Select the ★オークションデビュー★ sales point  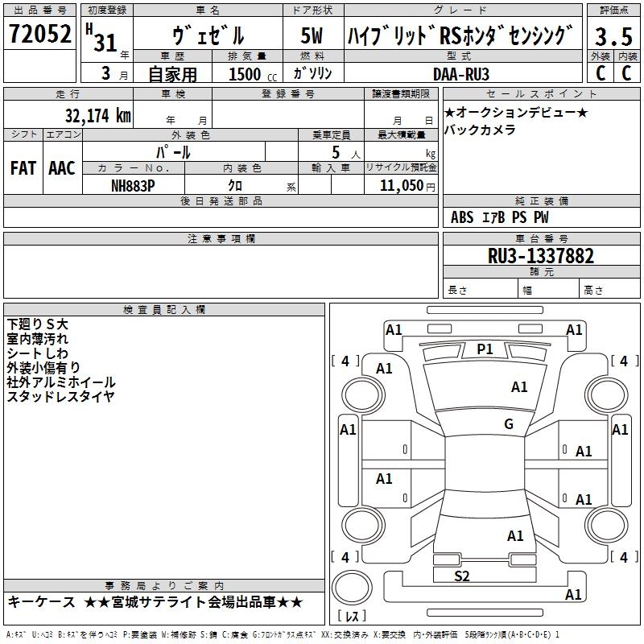coord(516,112)
